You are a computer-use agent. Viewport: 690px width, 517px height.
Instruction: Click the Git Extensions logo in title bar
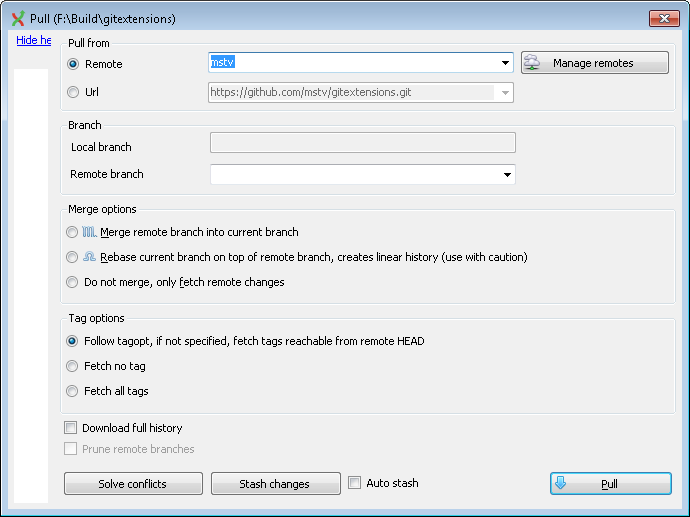click(x=18, y=19)
